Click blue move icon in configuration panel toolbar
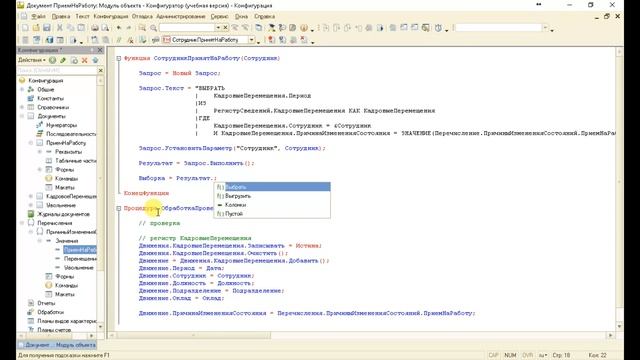 click(x=95, y=60)
